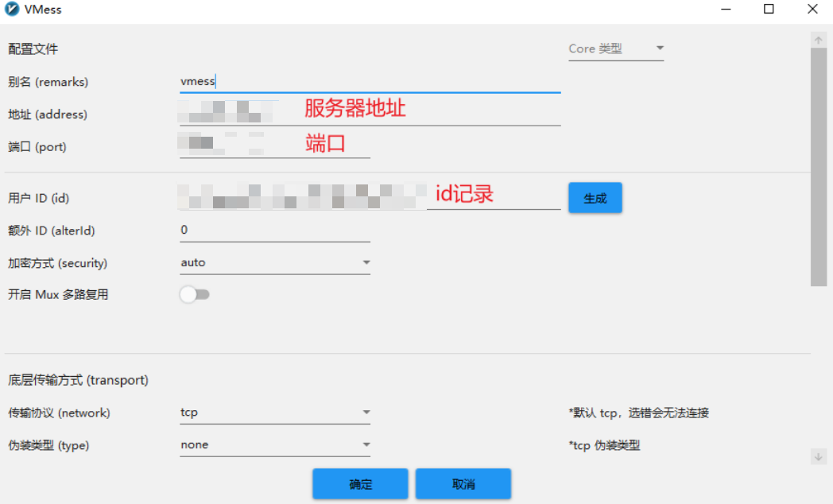
Task: Focus the address (地址) input field
Action: [x=370, y=114]
